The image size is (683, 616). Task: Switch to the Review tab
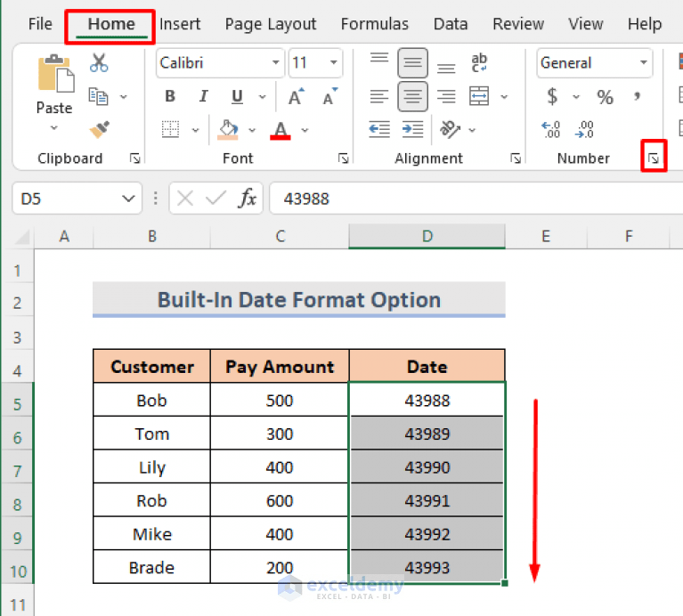click(x=518, y=24)
